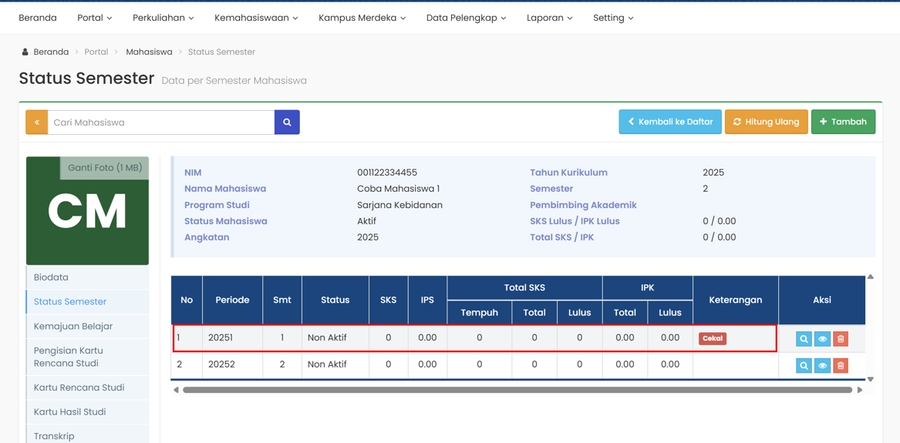Click the Hitung Ulang button

click(x=766, y=122)
